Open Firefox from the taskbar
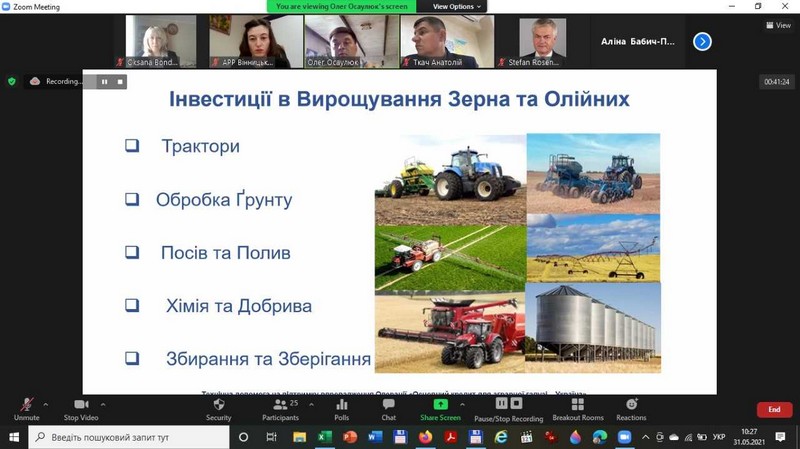The image size is (800, 449). tap(425, 437)
